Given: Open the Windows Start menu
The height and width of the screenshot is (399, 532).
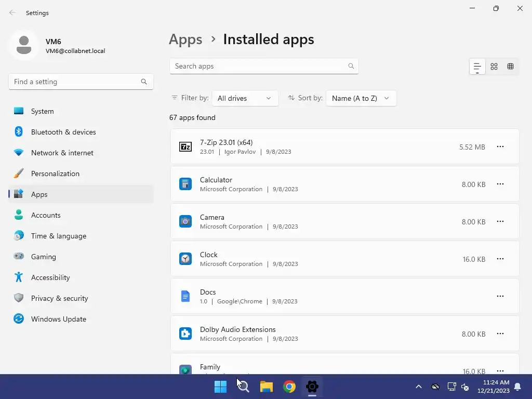Looking at the screenshot, I should tap(220, 387).
